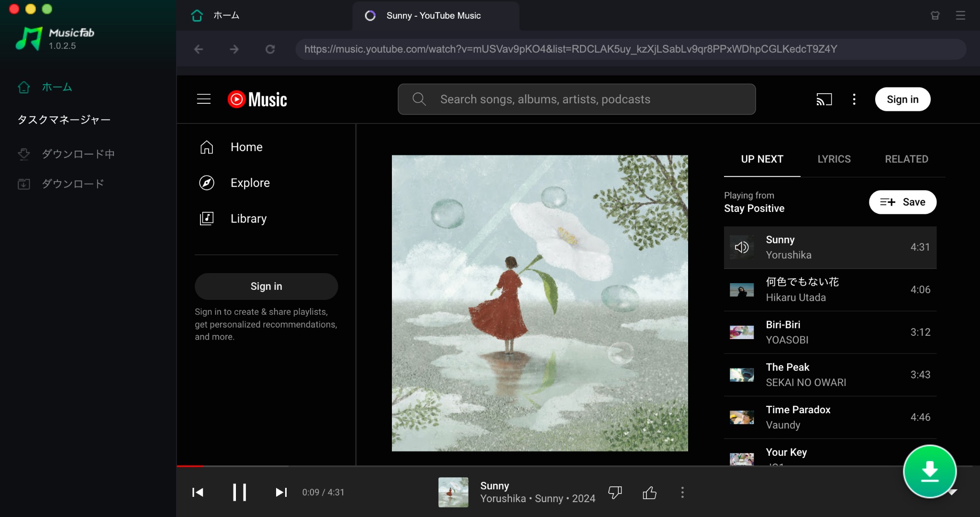The height and width of the screenshot is (517, 980).
Task: Open the Explore page via compass icon
Action: coord(207,183)
